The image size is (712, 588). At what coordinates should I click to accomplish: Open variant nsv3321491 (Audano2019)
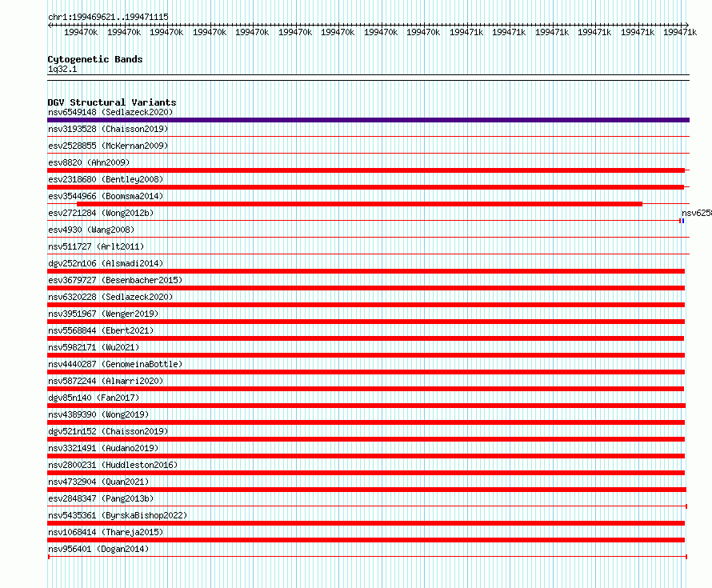pos(103,448)
